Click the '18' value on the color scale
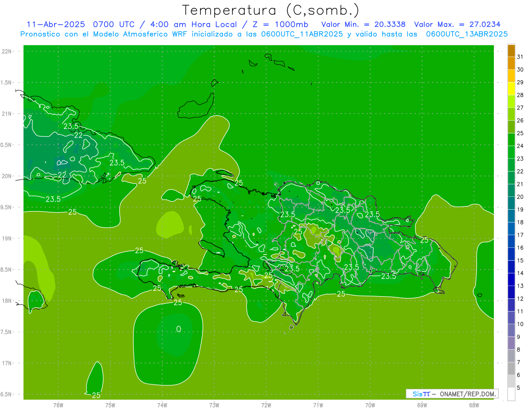Screen dimensions: 532x411 tap(520, 223)
